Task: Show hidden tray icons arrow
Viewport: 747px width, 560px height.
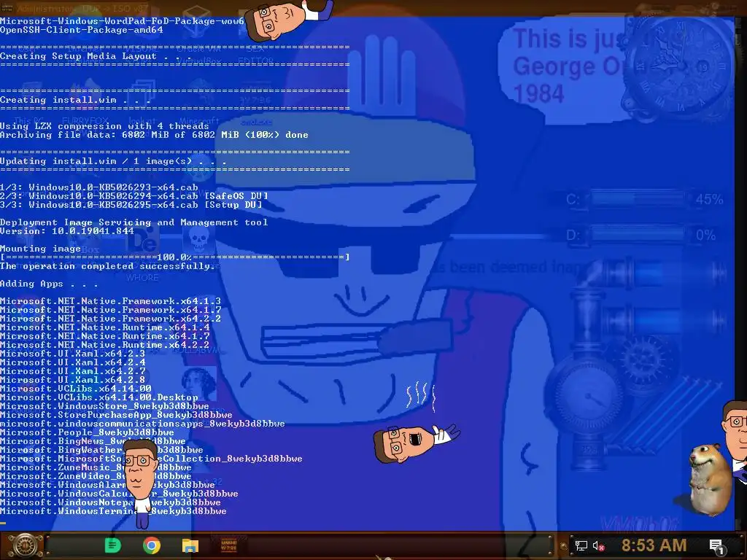Action: 564,546
